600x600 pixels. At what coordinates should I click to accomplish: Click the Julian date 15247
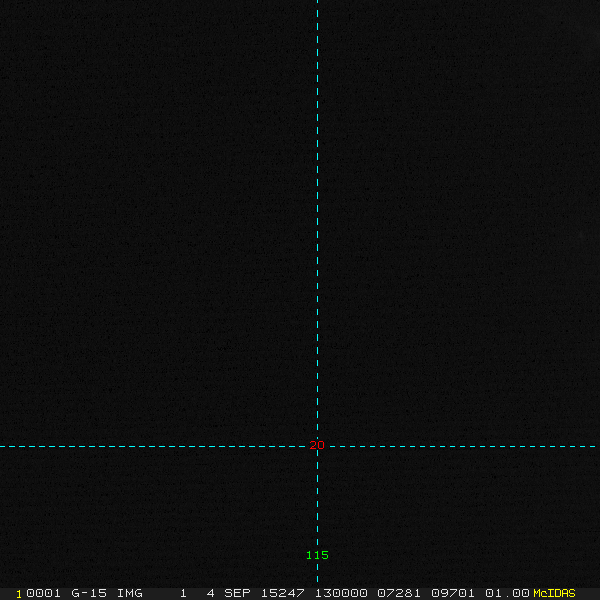[x=282, y=593]
